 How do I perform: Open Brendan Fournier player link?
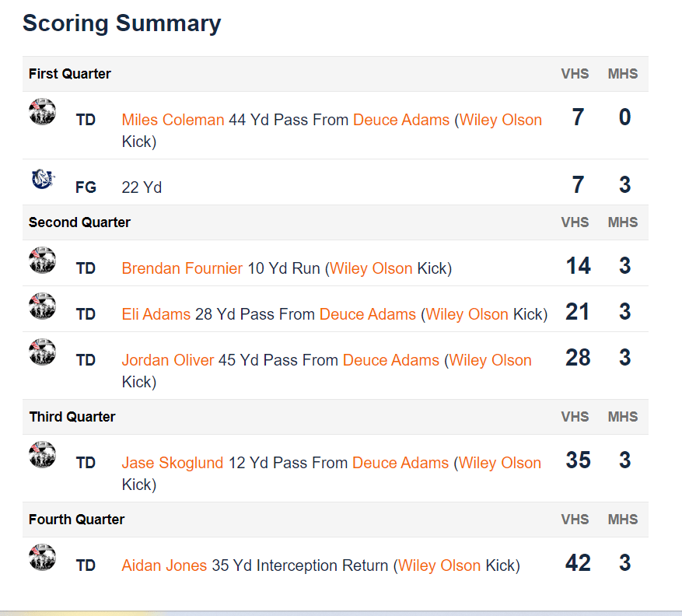pos(182,268)
